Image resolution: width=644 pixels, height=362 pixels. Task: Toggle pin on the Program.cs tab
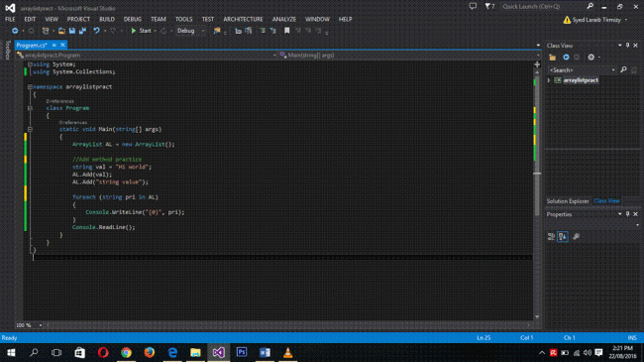54,46
